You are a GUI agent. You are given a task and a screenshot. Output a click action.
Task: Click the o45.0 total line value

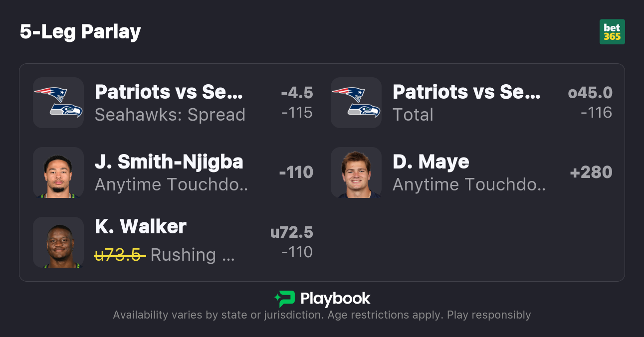590,93
